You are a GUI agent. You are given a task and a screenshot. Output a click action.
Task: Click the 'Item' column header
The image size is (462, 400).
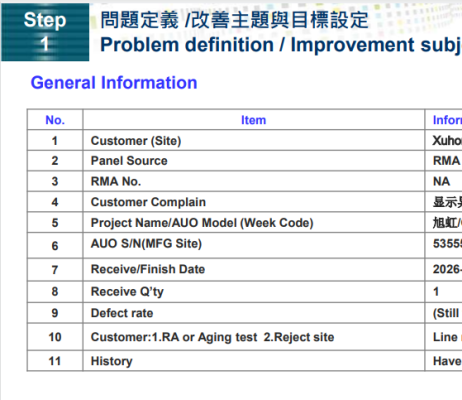(x=254, y=120)
